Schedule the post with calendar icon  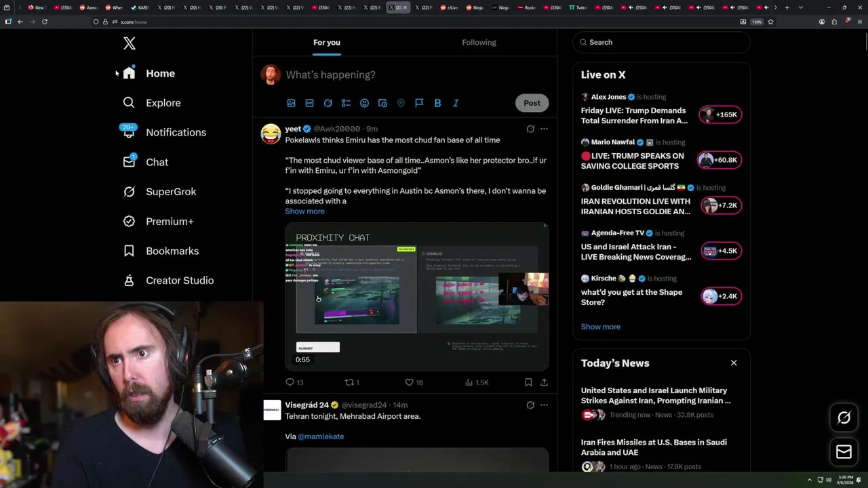[x=382, y=103]
